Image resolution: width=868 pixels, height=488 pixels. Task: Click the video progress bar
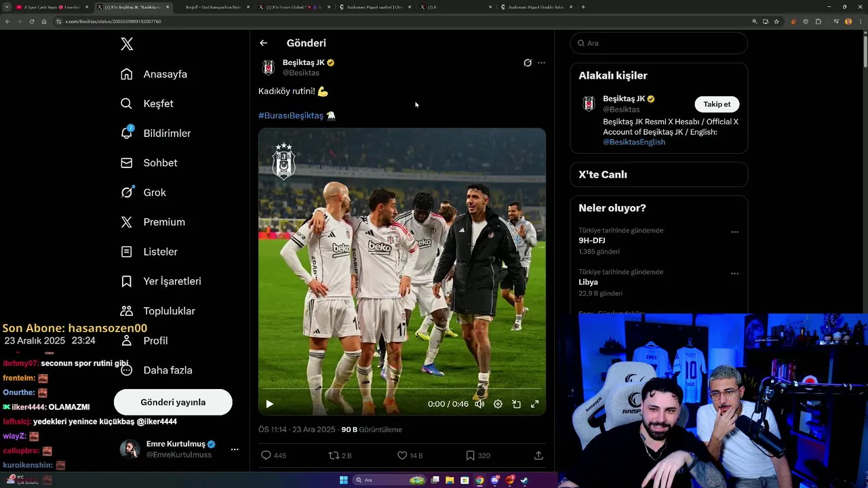pos(401,389)
